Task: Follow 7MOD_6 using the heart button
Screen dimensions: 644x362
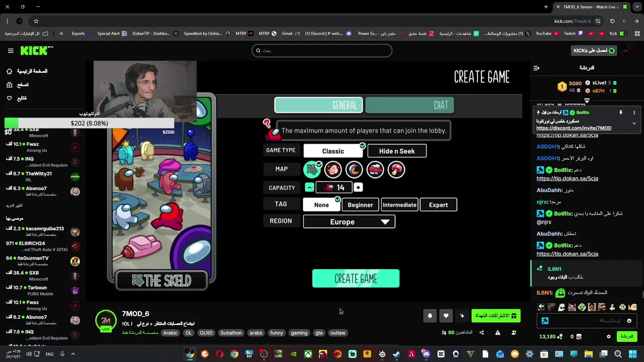Action: pyautogui.click(x=446, y=316)
